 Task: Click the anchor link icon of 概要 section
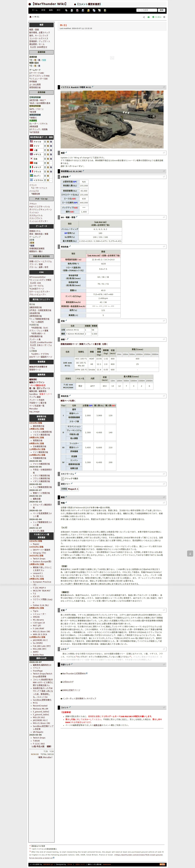[164, 153]
